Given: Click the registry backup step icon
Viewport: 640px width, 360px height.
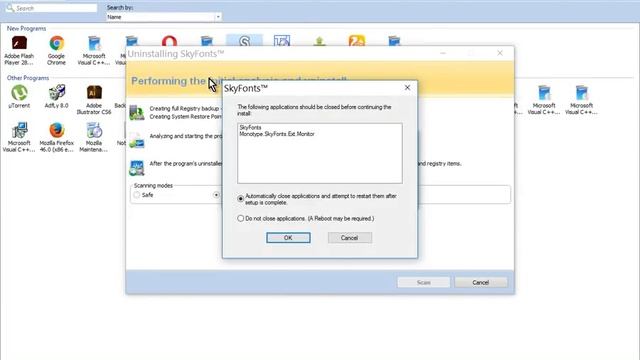Looking at the screenshot, I should click(137, 113).
